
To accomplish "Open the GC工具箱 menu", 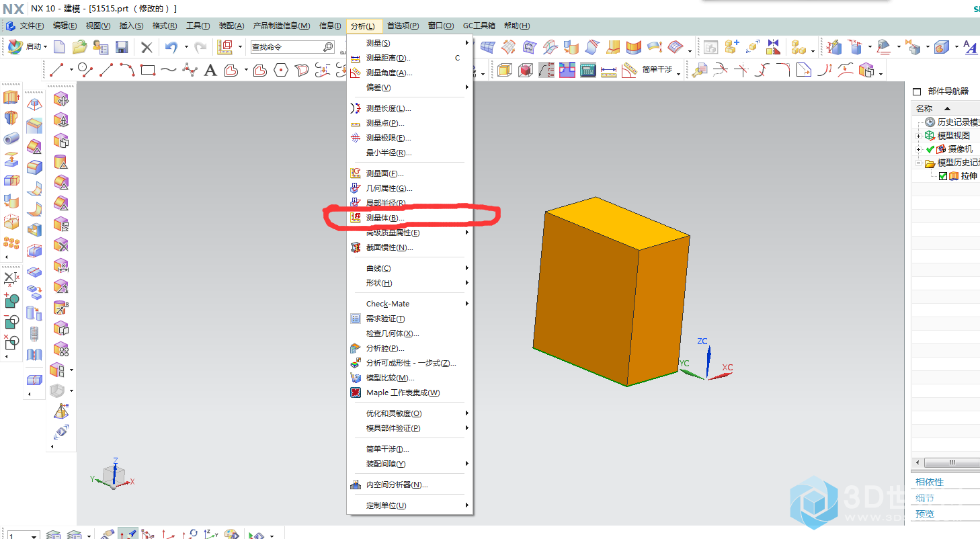I will pyautogui.click(x=479, y=26).
